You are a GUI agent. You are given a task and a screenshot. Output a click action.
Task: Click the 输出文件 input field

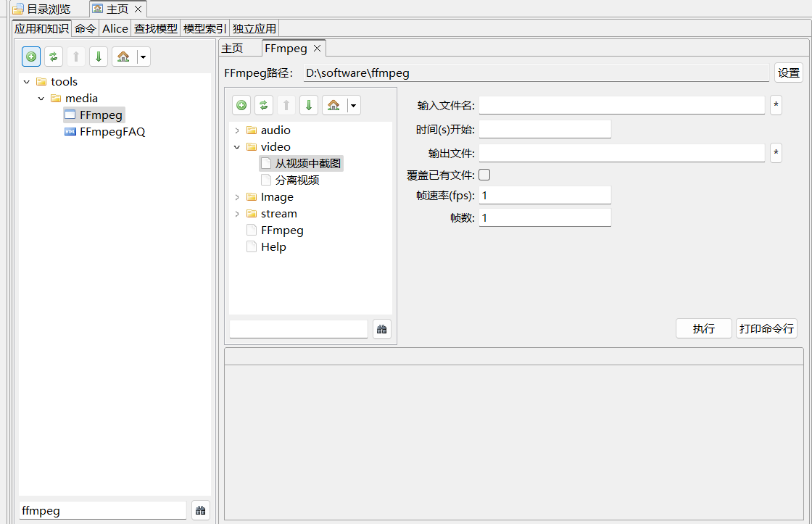tap(622, 153)
